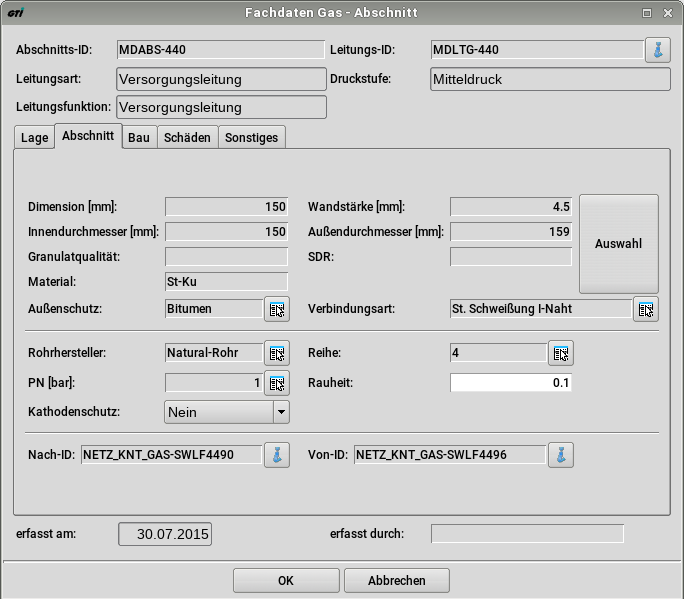The height and width of the screenshot is (599, 684).
Task: Click the erfasst am date field
Action: coord(165,534)
